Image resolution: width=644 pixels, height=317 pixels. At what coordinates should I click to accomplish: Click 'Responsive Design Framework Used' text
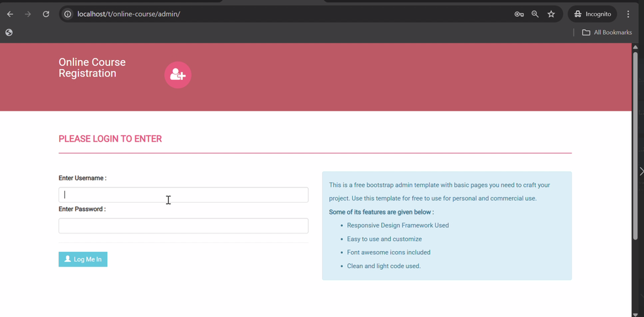398,225
